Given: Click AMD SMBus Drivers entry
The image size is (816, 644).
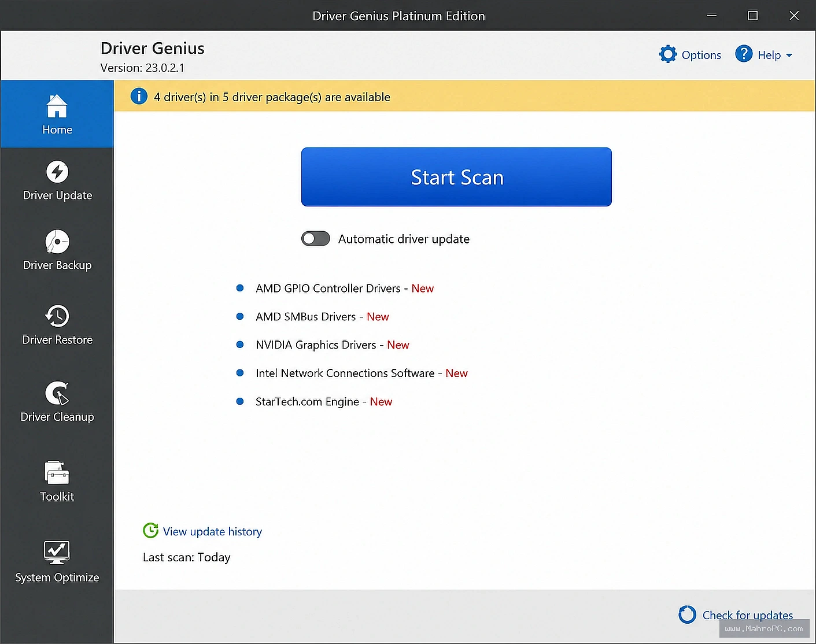Looking at the screenshot, I should tap(322, 317).
